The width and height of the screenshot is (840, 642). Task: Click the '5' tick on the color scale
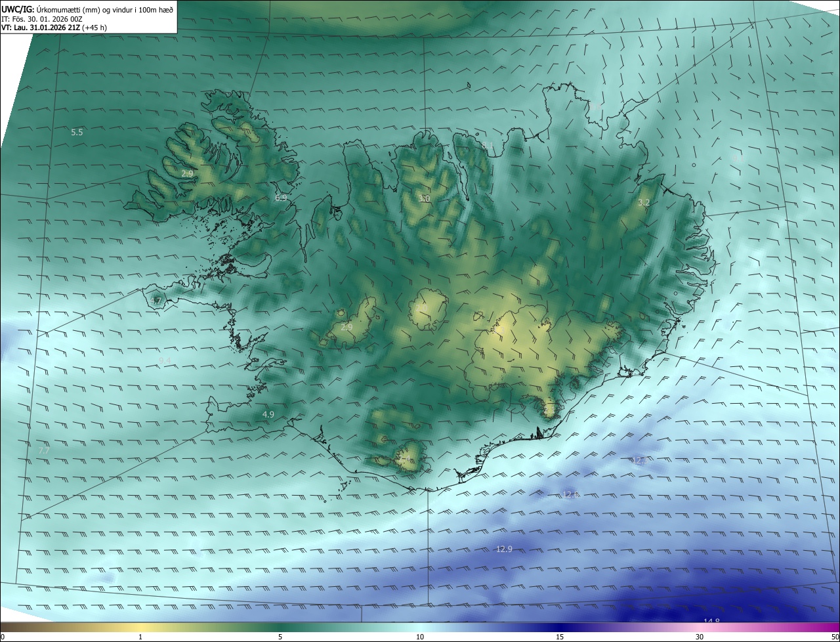tap(280, 637)
